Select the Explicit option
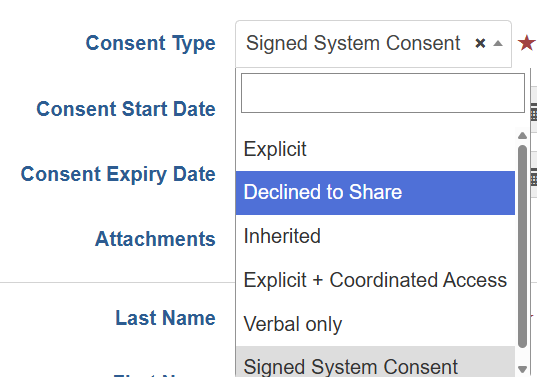Image resolution: width=537 pixels, height=377 pixels. 375,149
